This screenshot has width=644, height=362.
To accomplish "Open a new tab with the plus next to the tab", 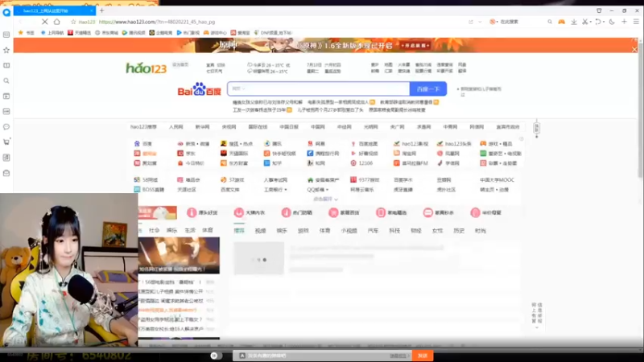I will tap(101, 10).
